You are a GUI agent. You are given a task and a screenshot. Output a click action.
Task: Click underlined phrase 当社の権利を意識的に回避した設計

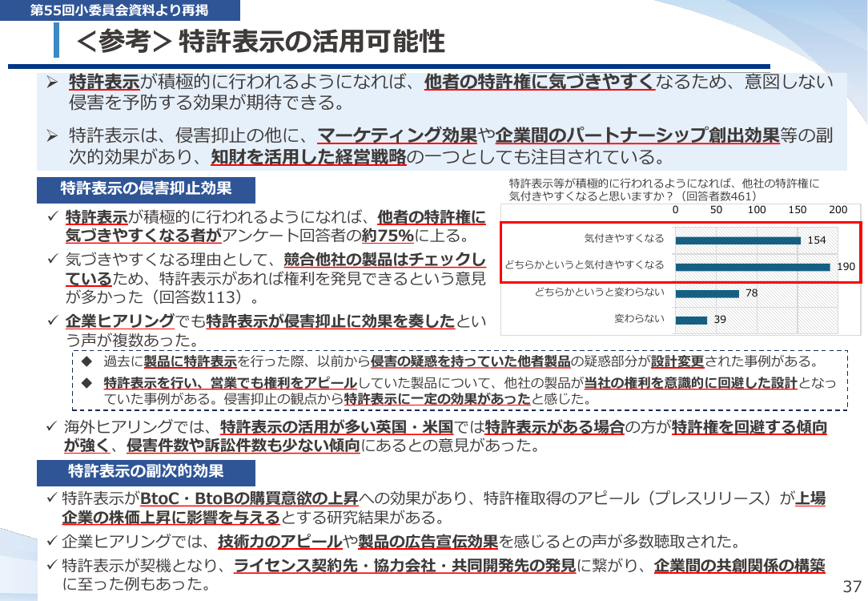click(690, 383)
